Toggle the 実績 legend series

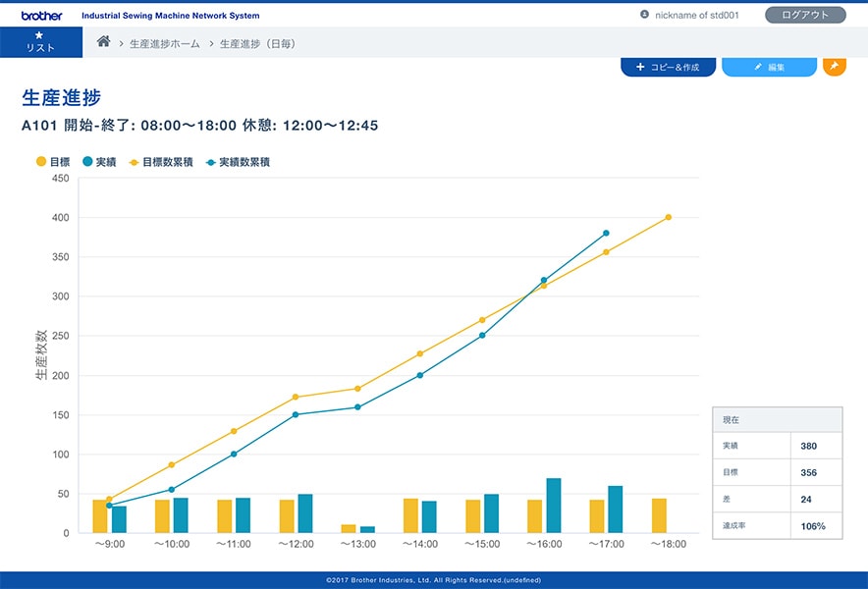click(x=99, y=161)
